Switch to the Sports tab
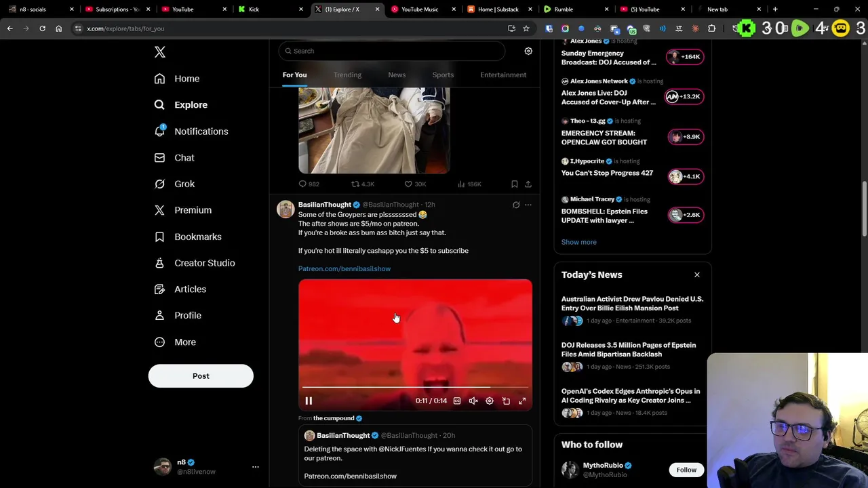 coord(443,75)
